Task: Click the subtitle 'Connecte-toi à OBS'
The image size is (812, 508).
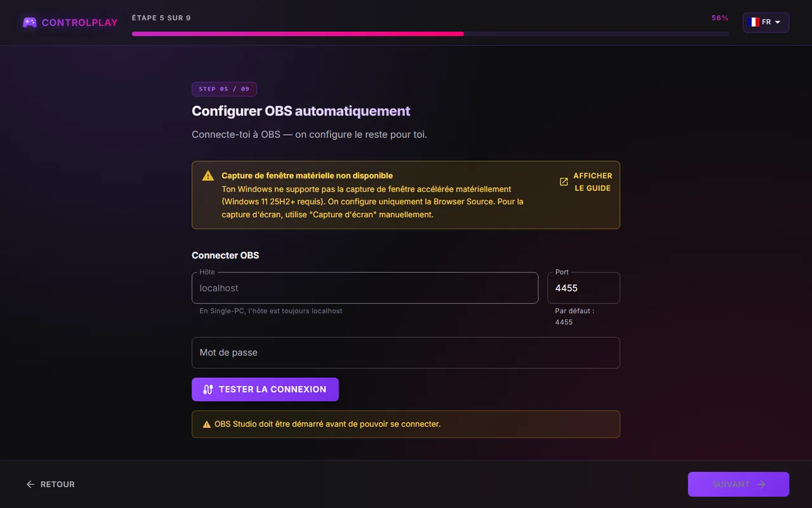Action: pos(310,135)
